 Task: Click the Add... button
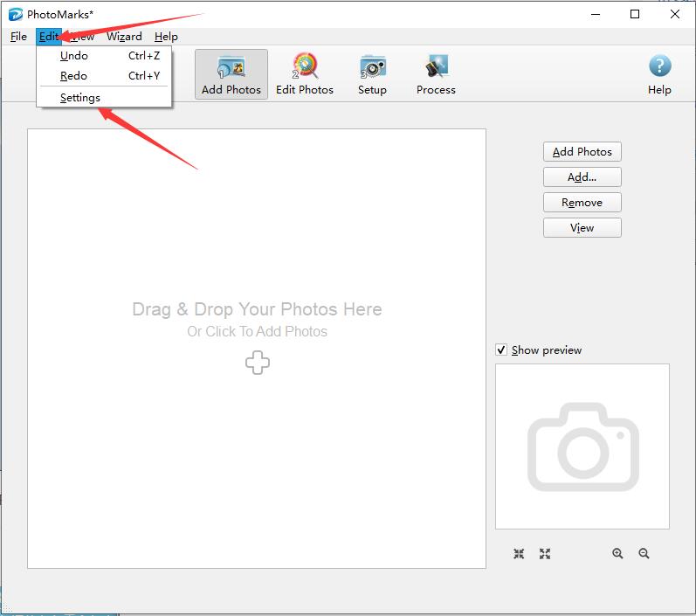click(x=582, y=177)
